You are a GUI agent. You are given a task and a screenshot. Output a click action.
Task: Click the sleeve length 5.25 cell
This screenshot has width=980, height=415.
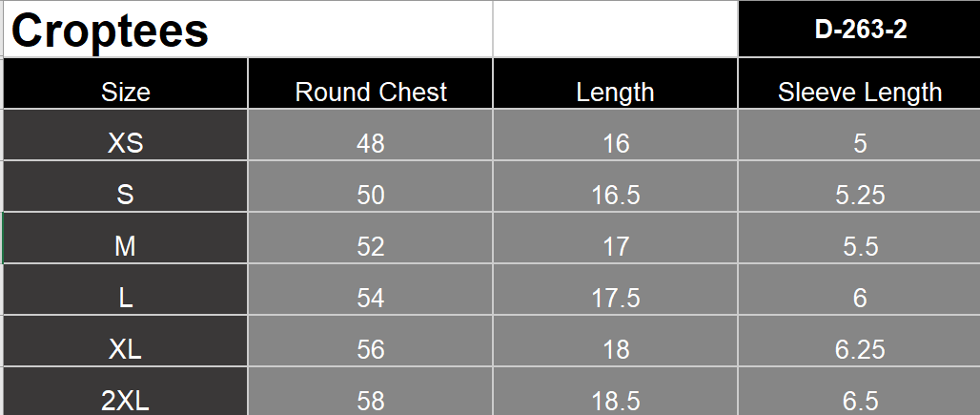point(860,195)
